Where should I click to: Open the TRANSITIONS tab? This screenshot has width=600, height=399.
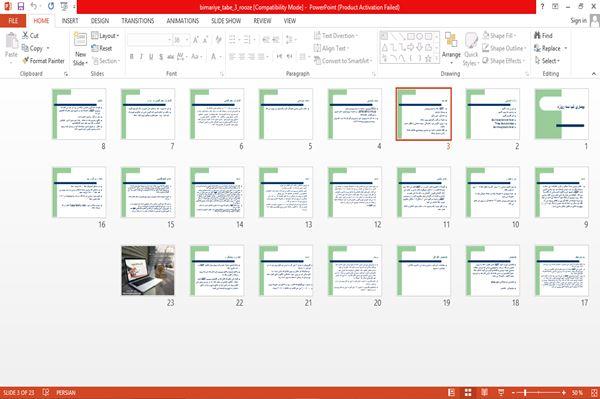pos(138,21)
